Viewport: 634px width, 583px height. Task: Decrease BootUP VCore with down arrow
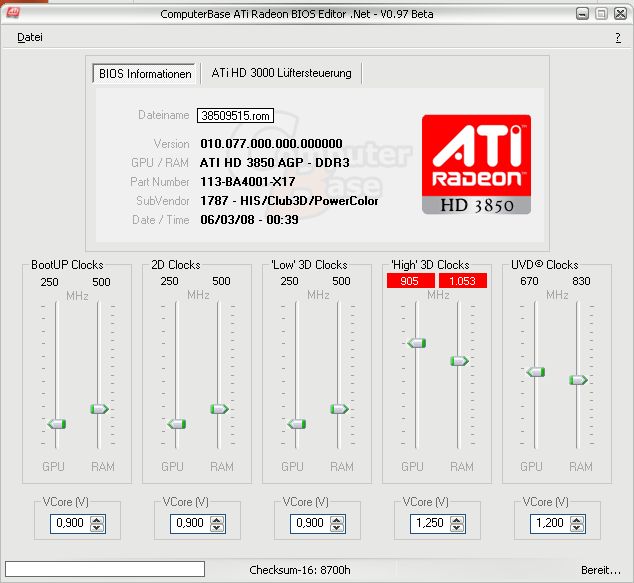coord(97,528)
